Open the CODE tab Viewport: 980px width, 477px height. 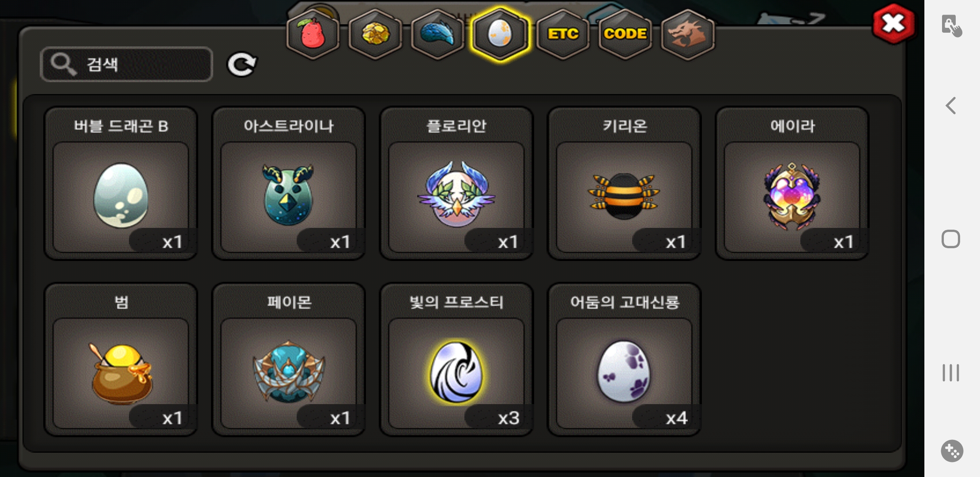pyautogui.click(x=625, y=34)
